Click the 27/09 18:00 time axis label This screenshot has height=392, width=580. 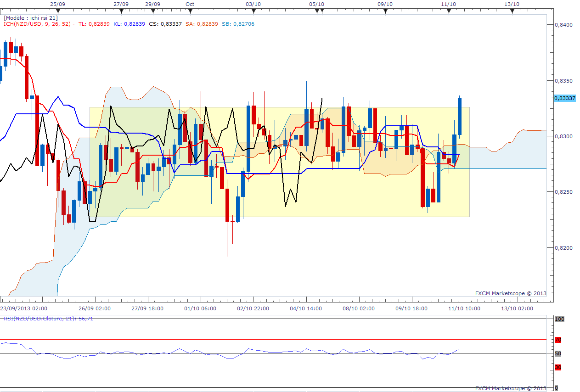tap(148, 308)
